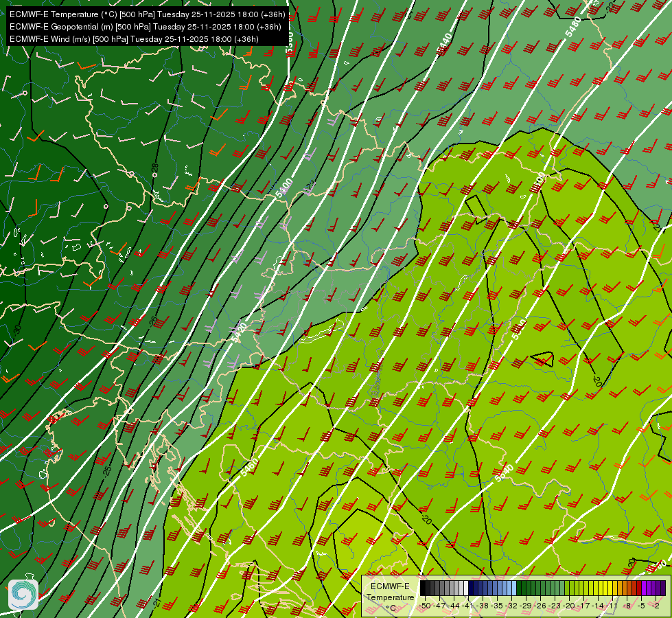Screen dimensions: 672x618
Task: Click the black -50 swatch in temperature legend
Action: pos(423,588)
